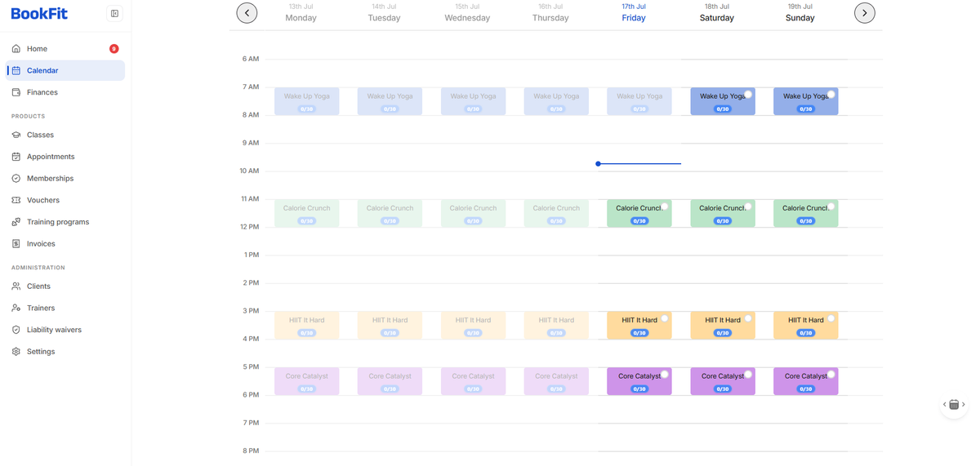Open Saturday's Core Catalyst class
Screen dimensions: 980x466
(723, 381)
